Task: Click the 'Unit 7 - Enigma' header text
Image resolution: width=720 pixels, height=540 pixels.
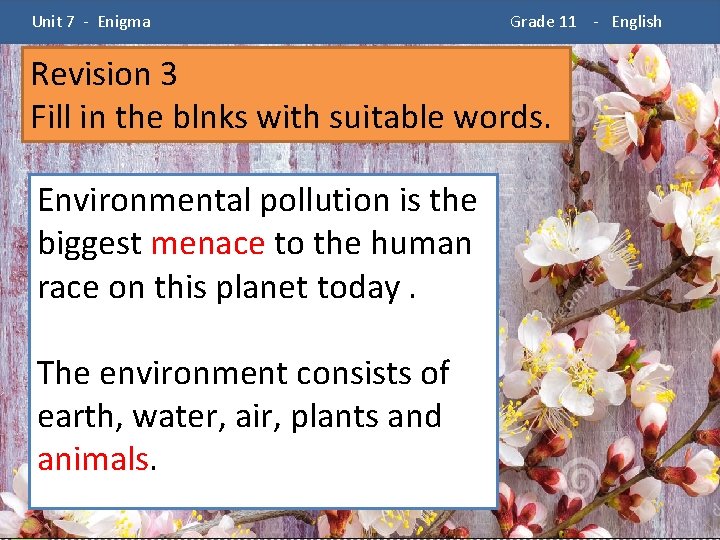Action: point(91,22)
